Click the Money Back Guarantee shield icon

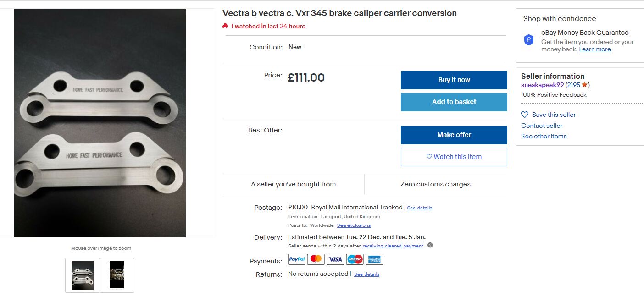click(529, 40)
